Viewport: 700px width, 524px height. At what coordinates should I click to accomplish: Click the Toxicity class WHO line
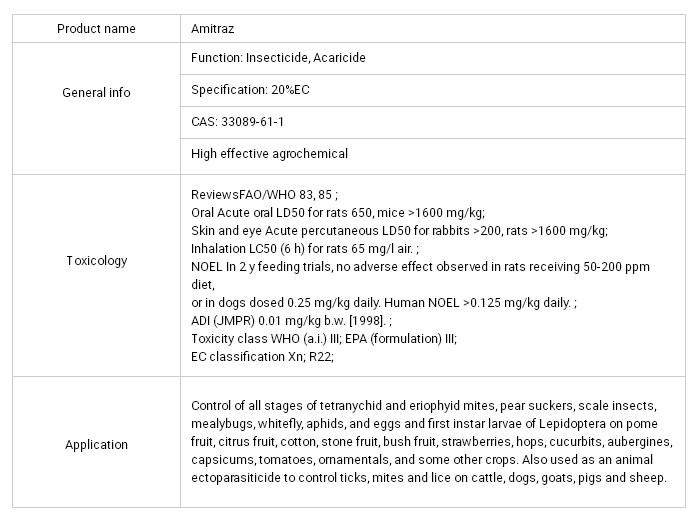tap(323, 338)
